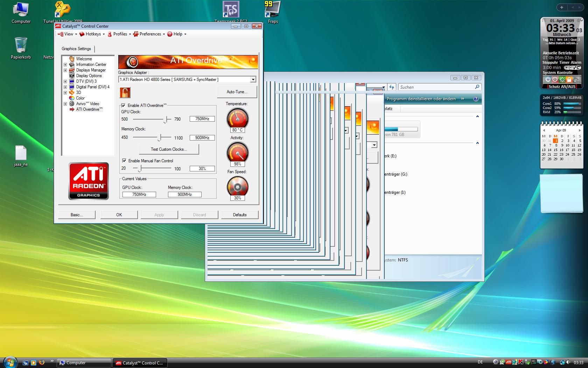This screenshot has width=588, height=368.
Task: Click the orange lock icon in System Kontrolle
Action: click(x=569, y=80)
